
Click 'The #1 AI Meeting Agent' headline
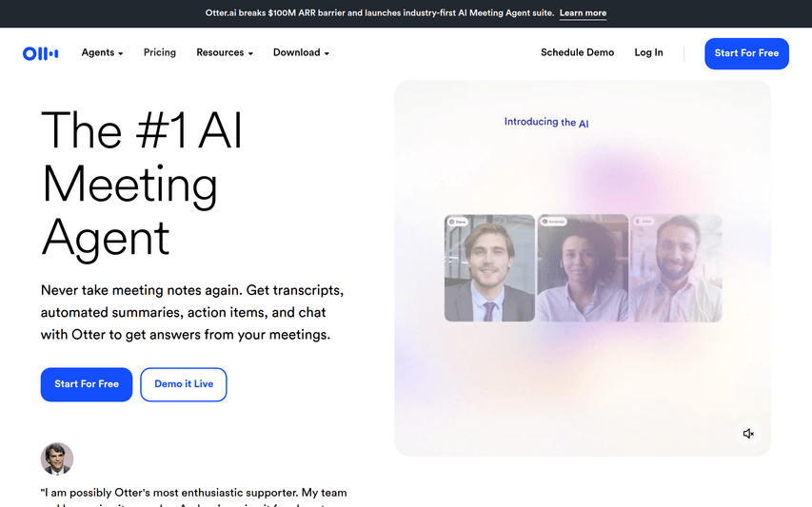[x=143, y=183]
